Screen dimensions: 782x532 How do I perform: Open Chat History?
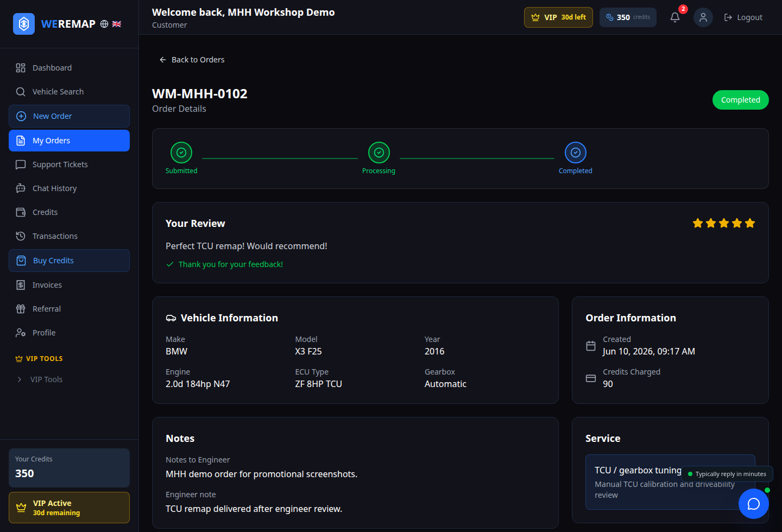[x=69, y=188]
